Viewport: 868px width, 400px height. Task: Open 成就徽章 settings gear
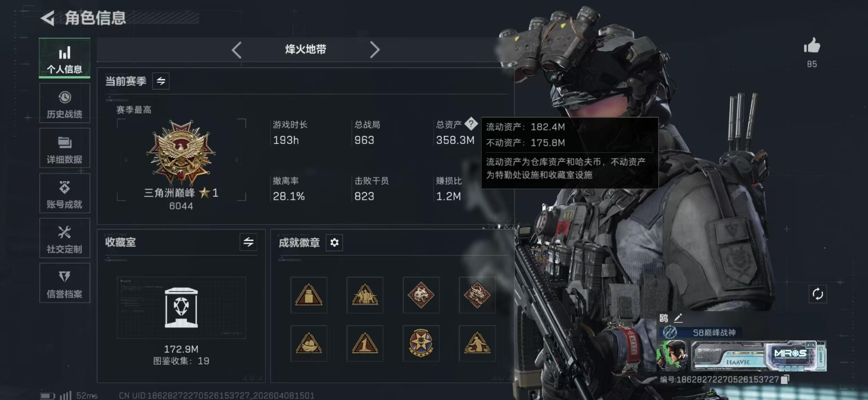pos(334,243)
